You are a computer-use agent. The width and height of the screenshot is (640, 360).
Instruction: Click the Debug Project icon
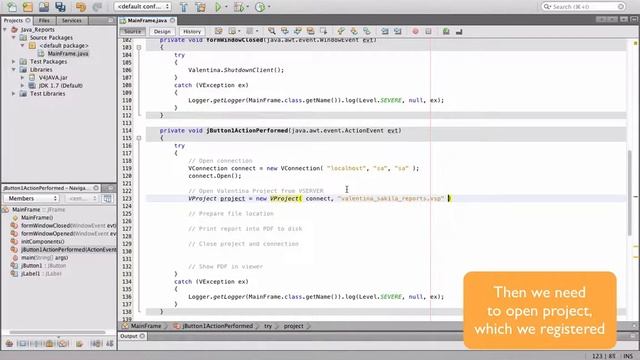(239, 7)
